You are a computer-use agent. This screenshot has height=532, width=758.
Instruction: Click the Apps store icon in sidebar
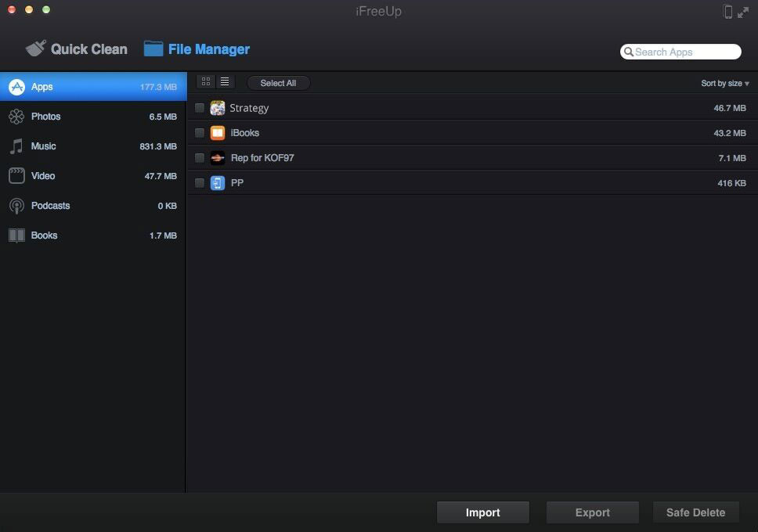pos(17,87)
